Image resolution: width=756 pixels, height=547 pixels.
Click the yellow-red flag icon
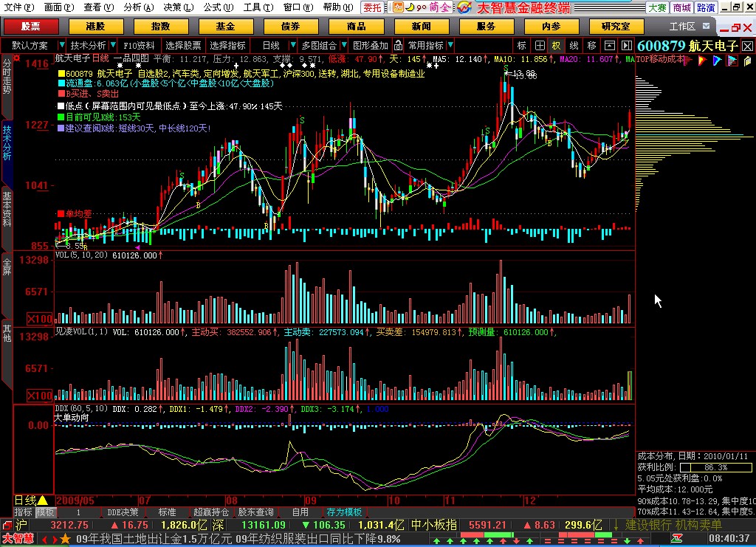point(703,61)
